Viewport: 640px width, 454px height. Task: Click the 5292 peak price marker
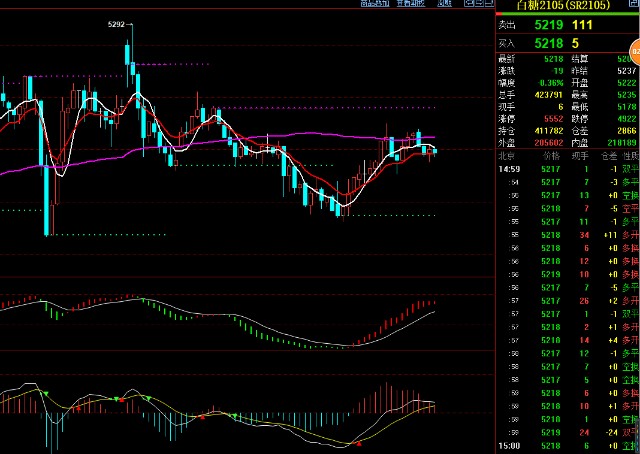point(118,23)
